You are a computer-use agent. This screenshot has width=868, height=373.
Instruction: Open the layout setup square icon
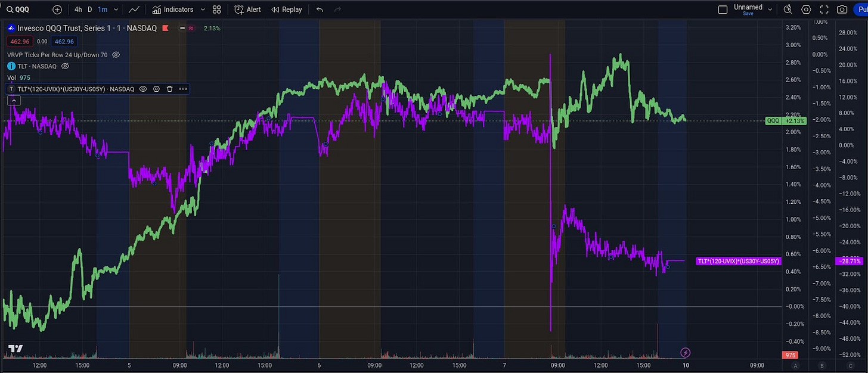coord(723,10)
